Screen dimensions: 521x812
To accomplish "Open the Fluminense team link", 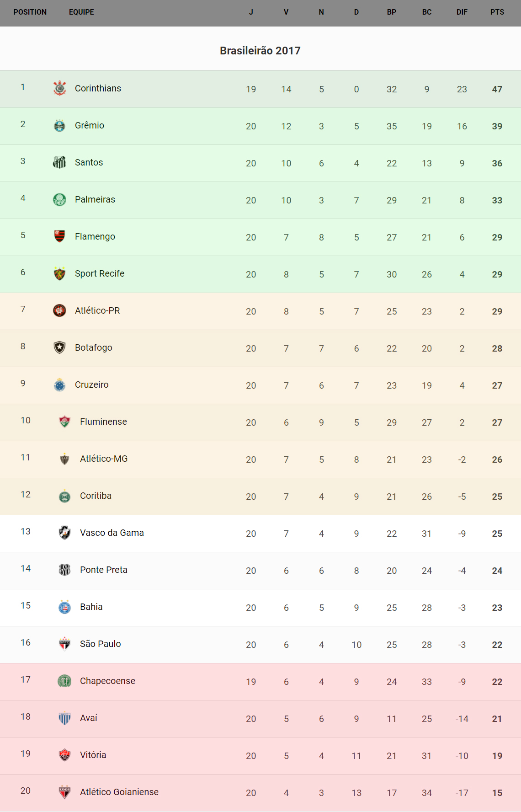I will tap(103, 422).
